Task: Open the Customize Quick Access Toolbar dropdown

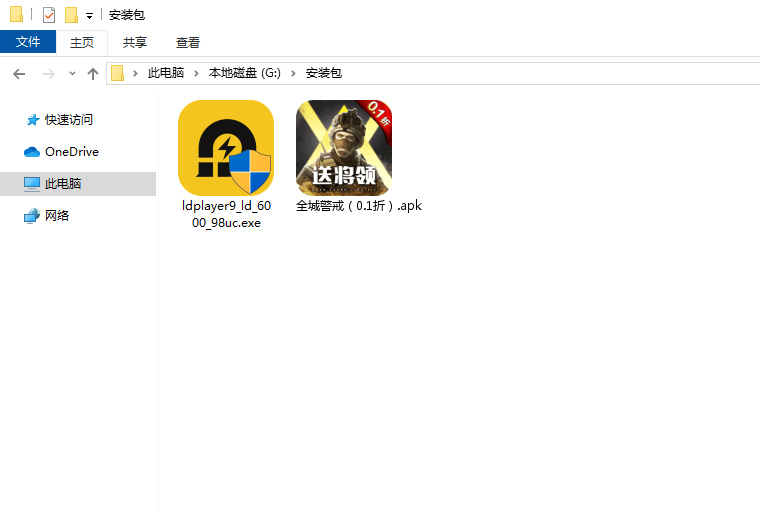Action: (x=89, y=16)
